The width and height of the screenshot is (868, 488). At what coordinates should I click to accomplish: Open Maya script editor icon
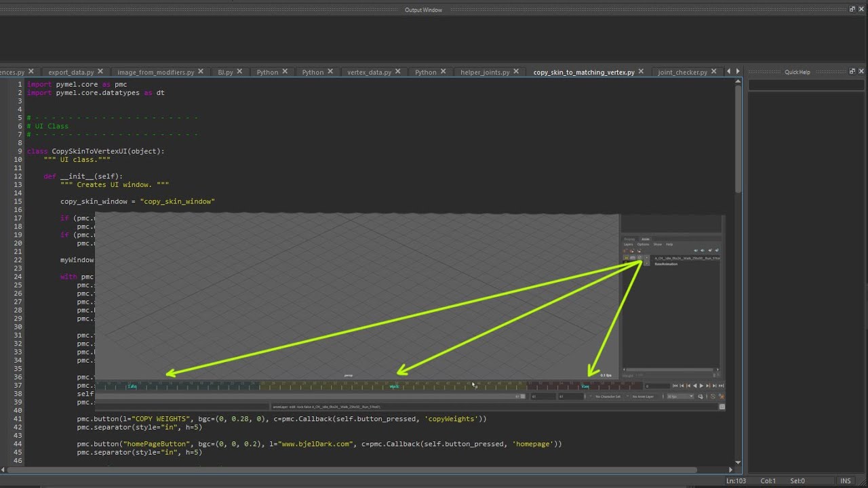point(722,407)
